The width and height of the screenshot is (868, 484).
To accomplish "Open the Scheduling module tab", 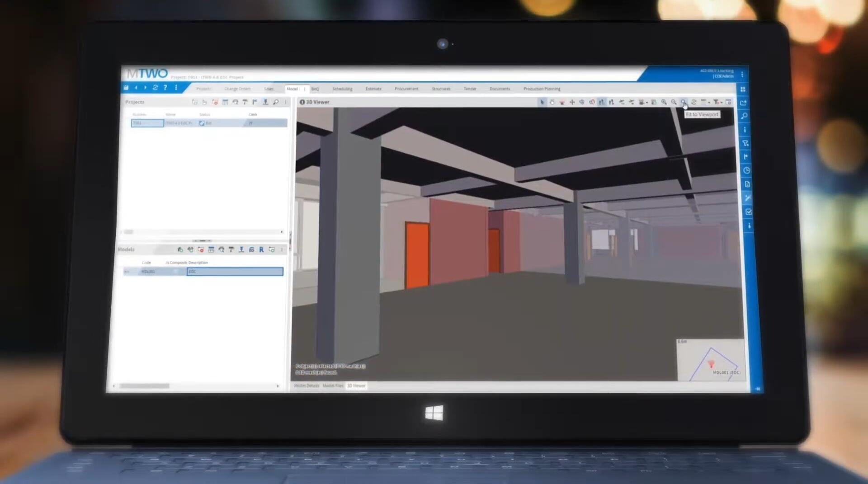I will coord(342,89).
